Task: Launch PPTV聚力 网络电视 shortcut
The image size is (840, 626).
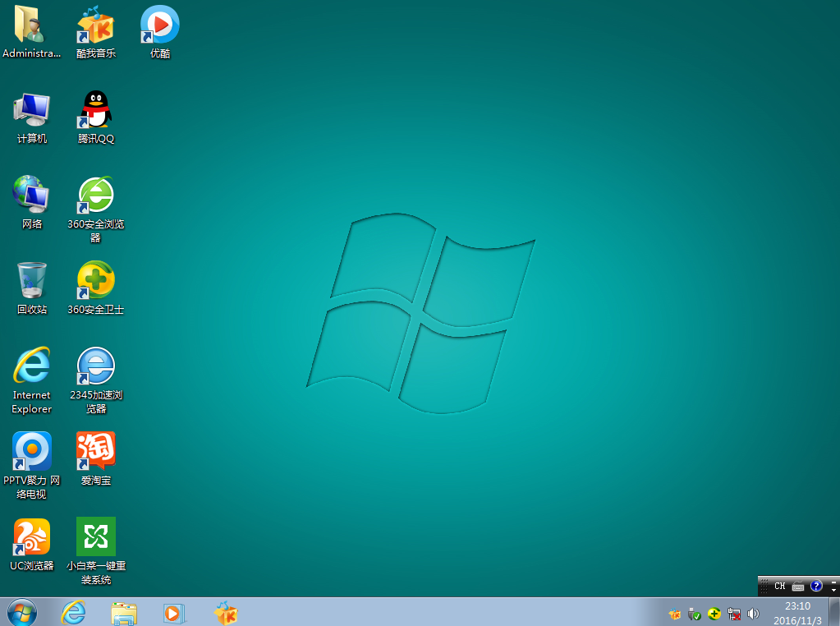Action: tap(31, 465)
